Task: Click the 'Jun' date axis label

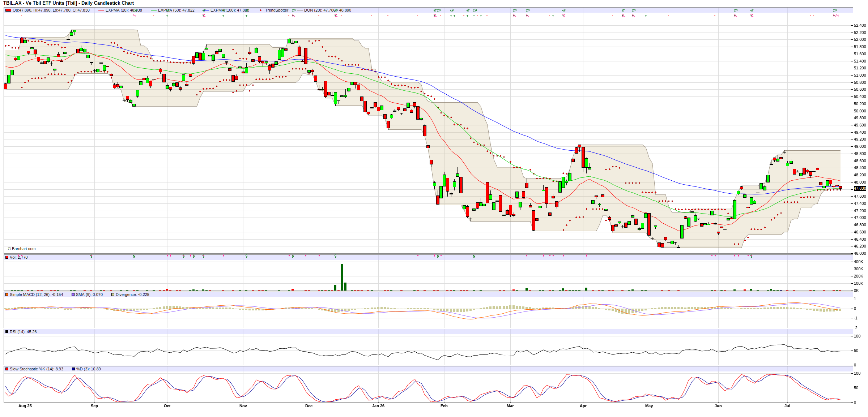Action: pos(718,406)
